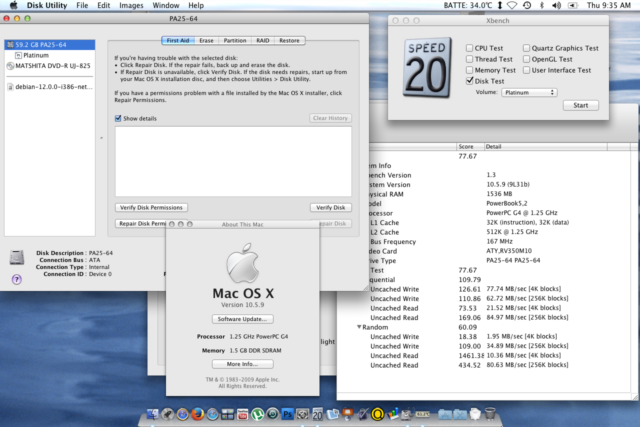Click the 10.5.9 (9L31b) system version value
Image resolution: width=640 pixels, height=427 pixels.
coord(508,184)
